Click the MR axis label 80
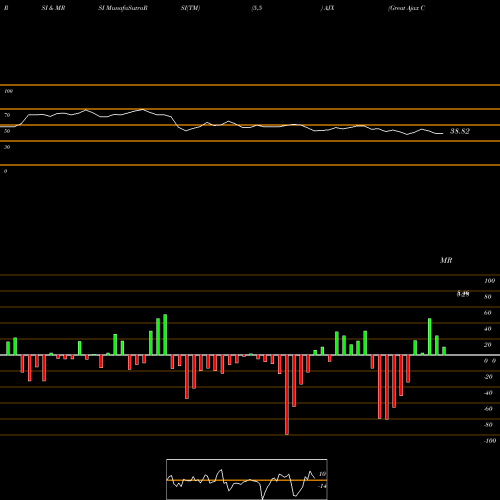 click(488, 297)
